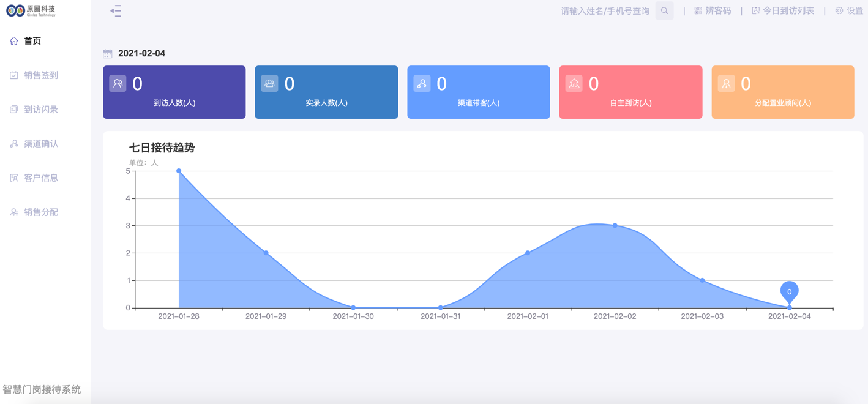Select 到访闪录 in the sidebar
Viewport: 868px width, 404px height.
click(40, 110)
